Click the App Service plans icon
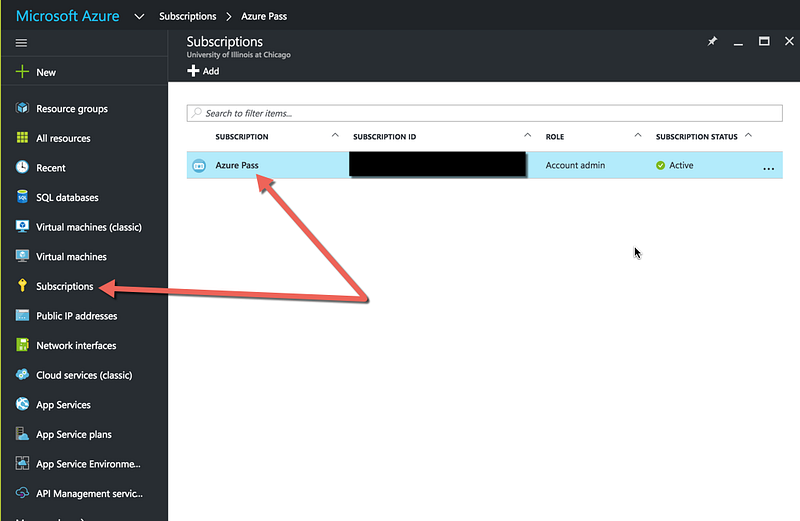The width and height of the screenshot is (800, 521). pos(22,434)
